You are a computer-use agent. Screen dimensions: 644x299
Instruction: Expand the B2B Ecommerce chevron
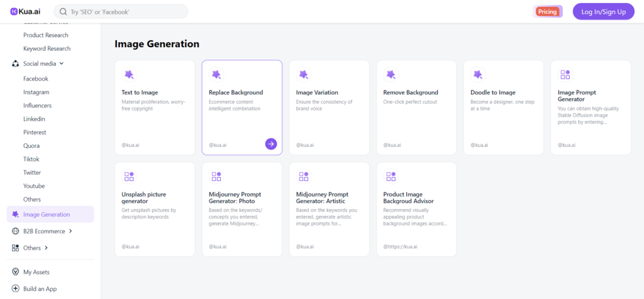(x=70, y=231)
